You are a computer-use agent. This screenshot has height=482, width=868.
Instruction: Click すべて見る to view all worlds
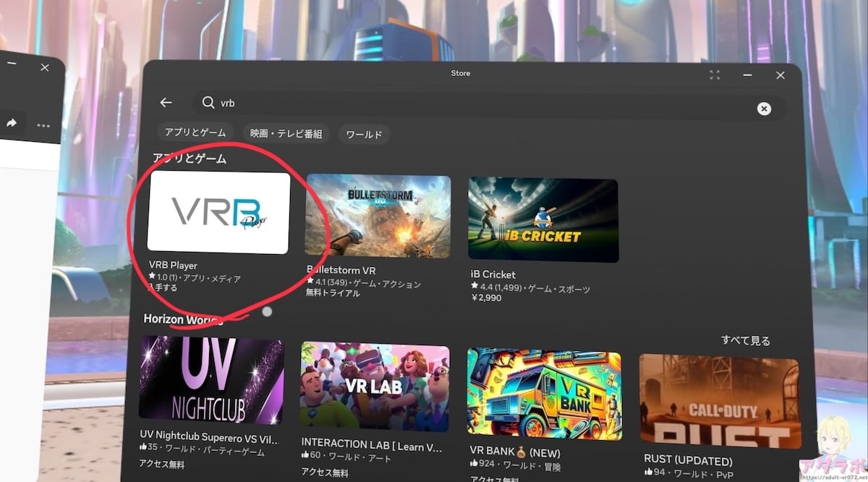pos(745,340)
